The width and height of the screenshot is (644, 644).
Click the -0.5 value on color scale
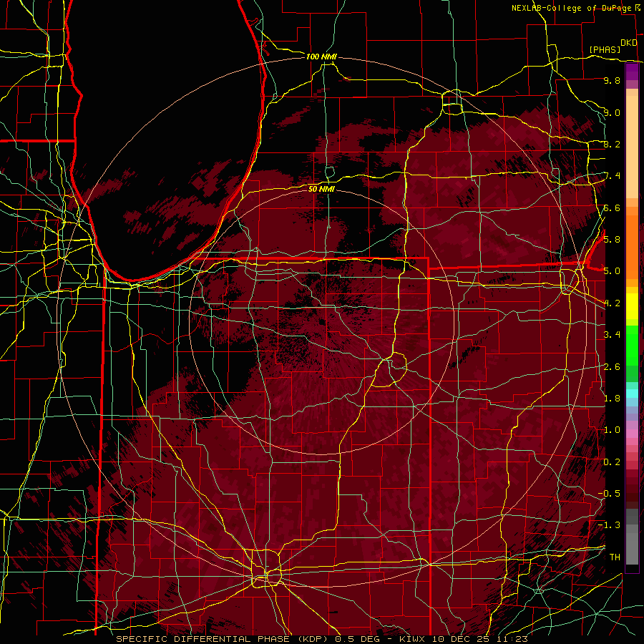click(609, 494)
